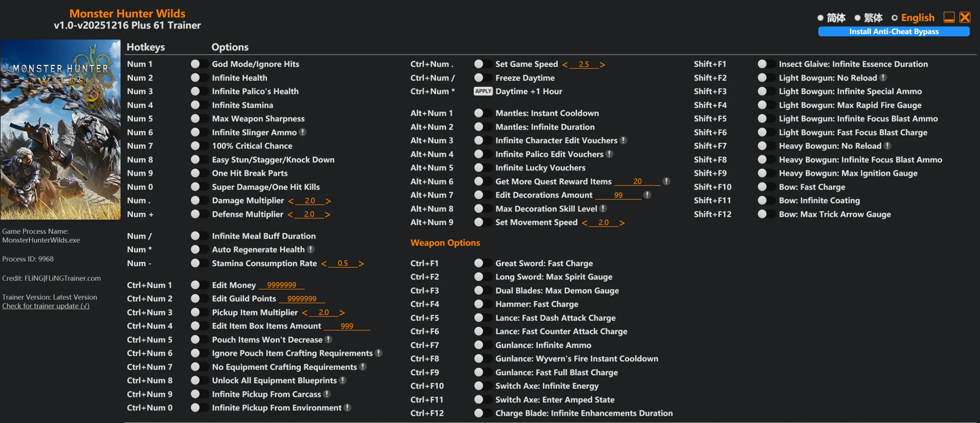Increase Set Movement Speed using right arrow
Screen dimensions: 980x423
click(622, 223)
